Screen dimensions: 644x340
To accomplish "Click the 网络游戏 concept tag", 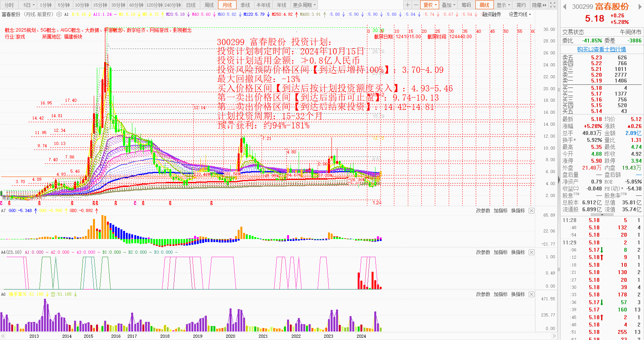I will [159, 30].
